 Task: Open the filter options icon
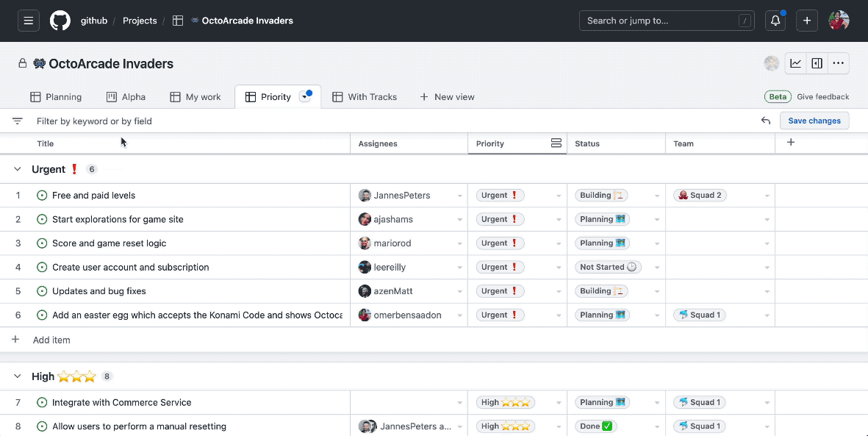coord(17,121)
